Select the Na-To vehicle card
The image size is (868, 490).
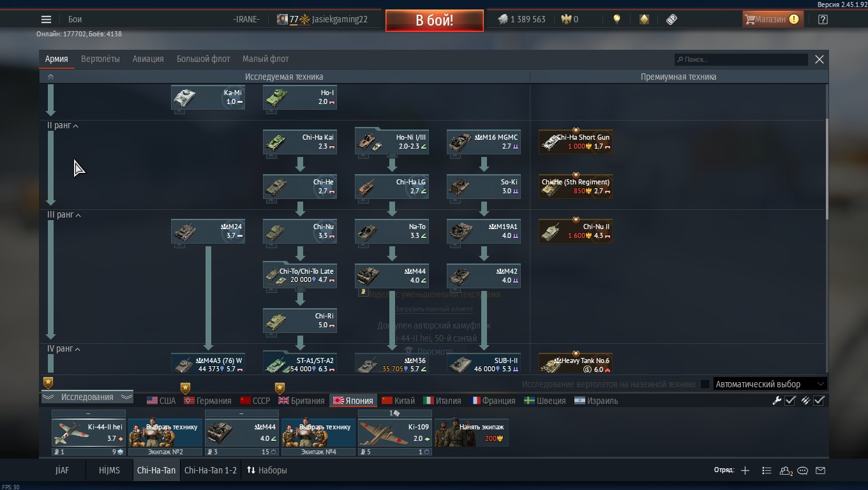tap(392, 232)
